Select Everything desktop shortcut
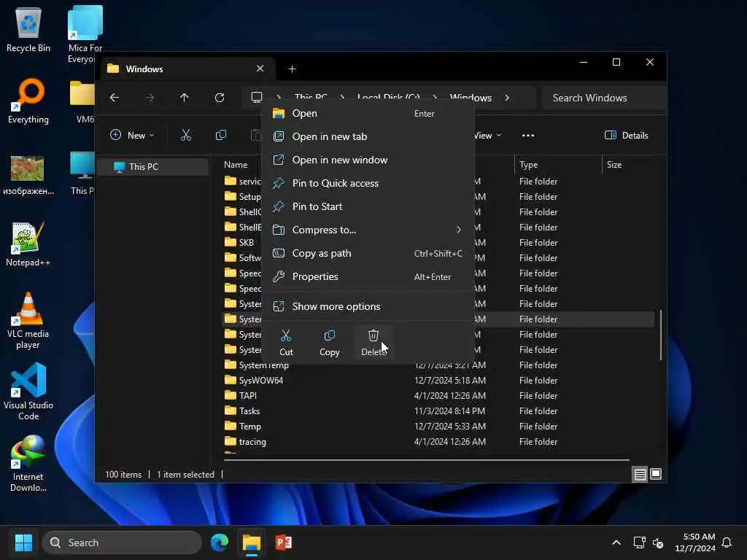 point(28,101)
